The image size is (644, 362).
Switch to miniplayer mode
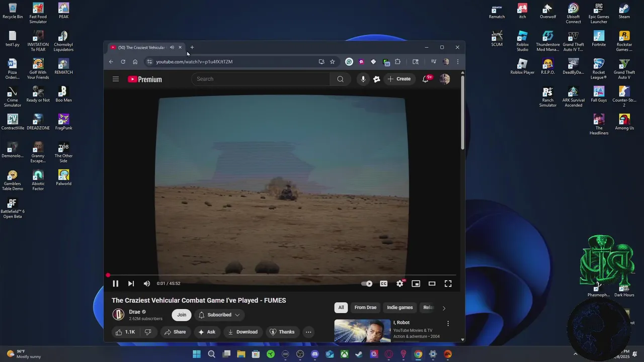click(416, 284)
